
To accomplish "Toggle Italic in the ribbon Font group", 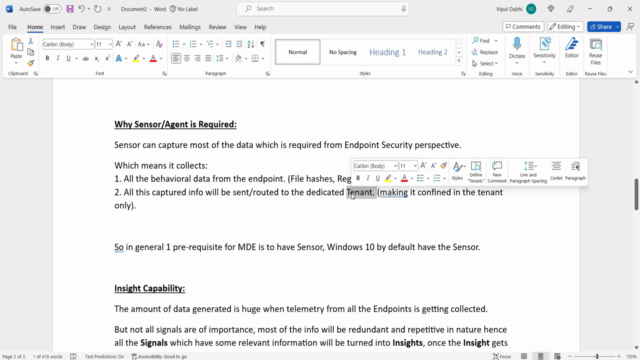I will tap(58, 59).
